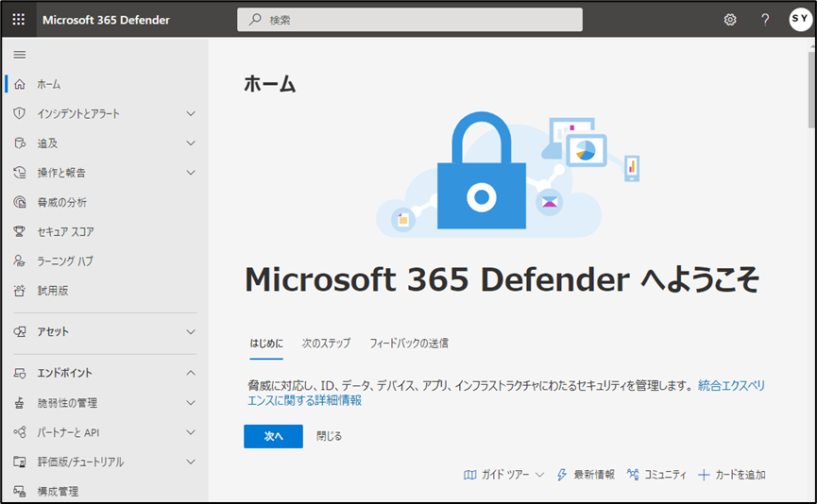Click the search magnifier icon
Screen dimensions: 817x504
(255, 20)
